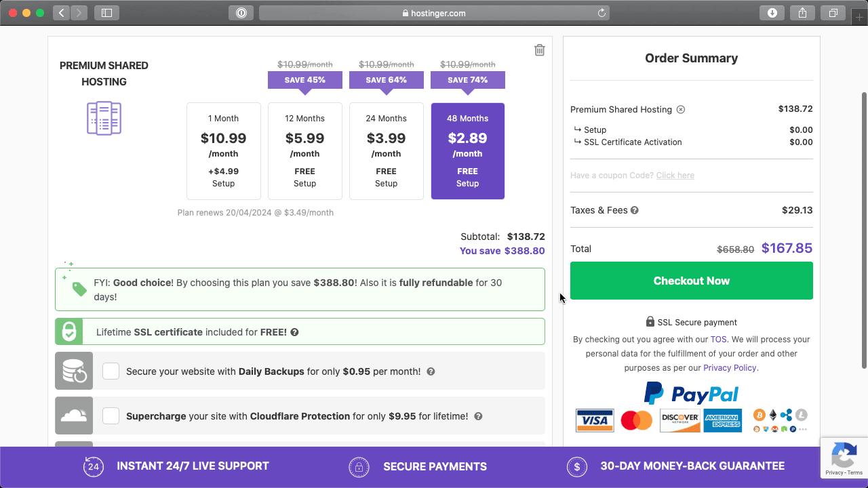Click the SAVE 64% badge
868x488 pixels.
click(387, 80)
